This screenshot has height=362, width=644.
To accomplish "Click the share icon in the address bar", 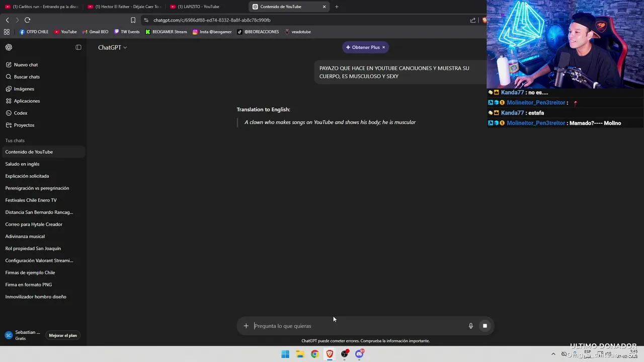I will [x=473, y=20].
